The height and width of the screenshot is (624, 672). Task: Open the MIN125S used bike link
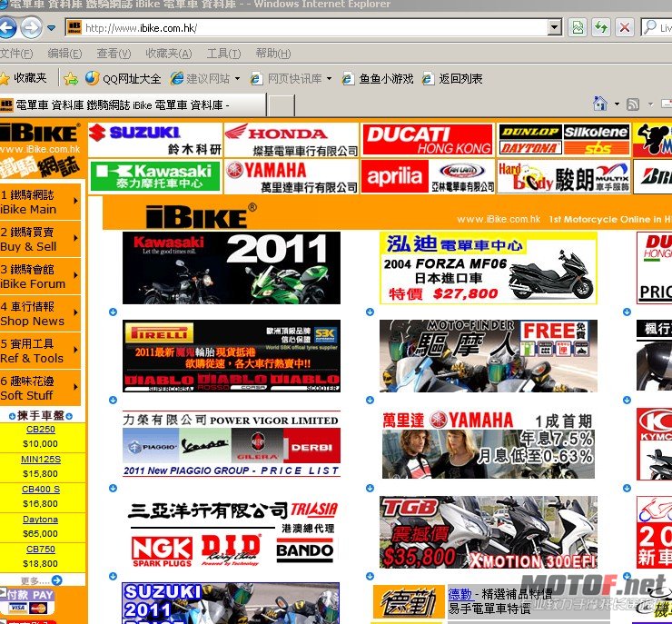41,460
